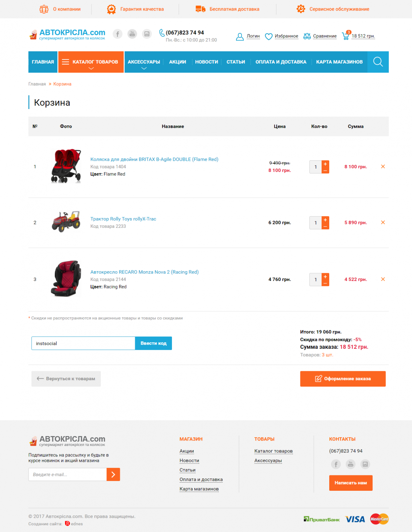
Task: Decrease quantity of BRITAX stroller
Action: 325,170
